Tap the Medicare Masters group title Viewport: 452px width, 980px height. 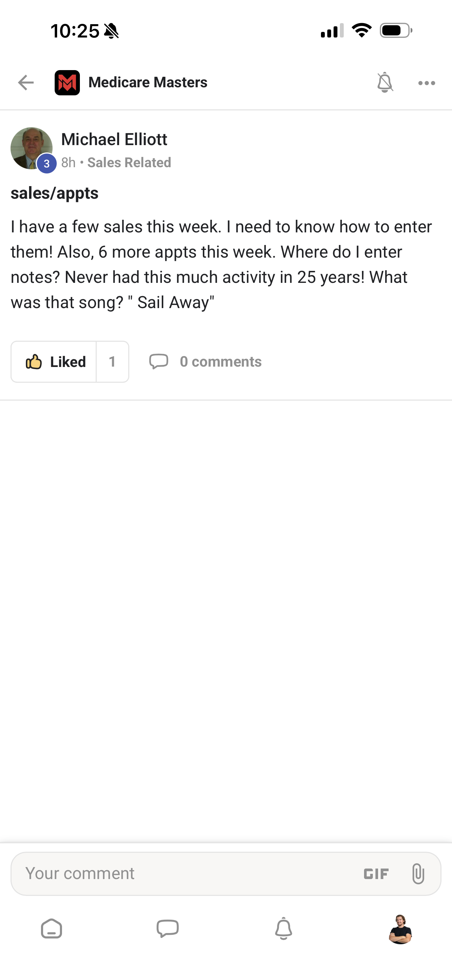(148, 82)
